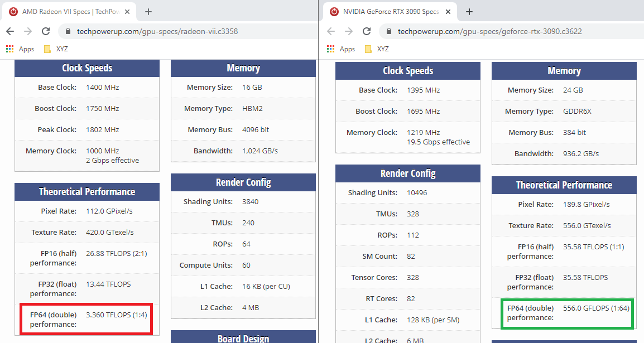
Task: Click the 60 compute units value
Action: pos(247,265)
